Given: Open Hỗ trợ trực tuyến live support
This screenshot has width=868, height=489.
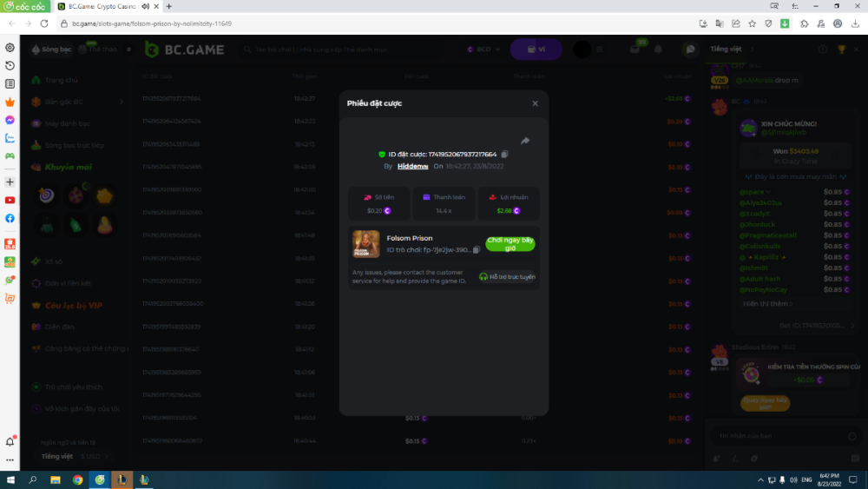Looking at the screenshot, I should (507, 277).
